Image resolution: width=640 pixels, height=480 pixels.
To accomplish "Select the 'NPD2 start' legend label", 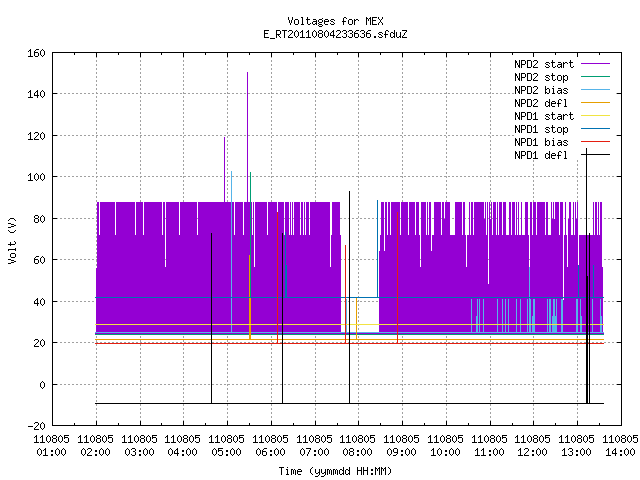I will (544, 64).
